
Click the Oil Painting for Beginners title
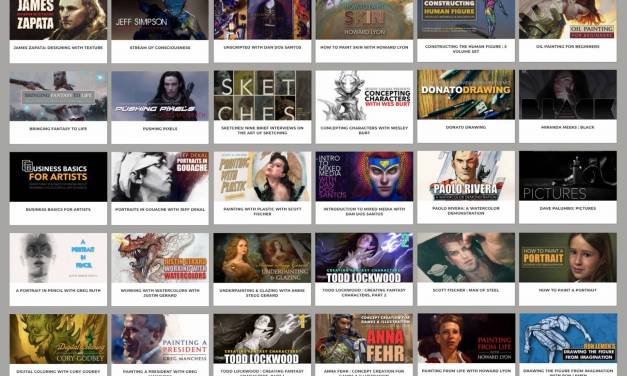click(x=568, y=46)
